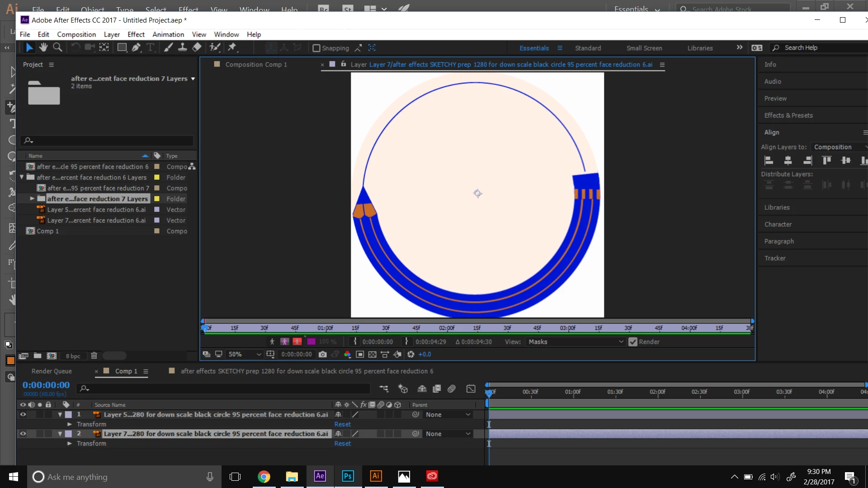Switch to the Render Queue tab

coord(52,371)
